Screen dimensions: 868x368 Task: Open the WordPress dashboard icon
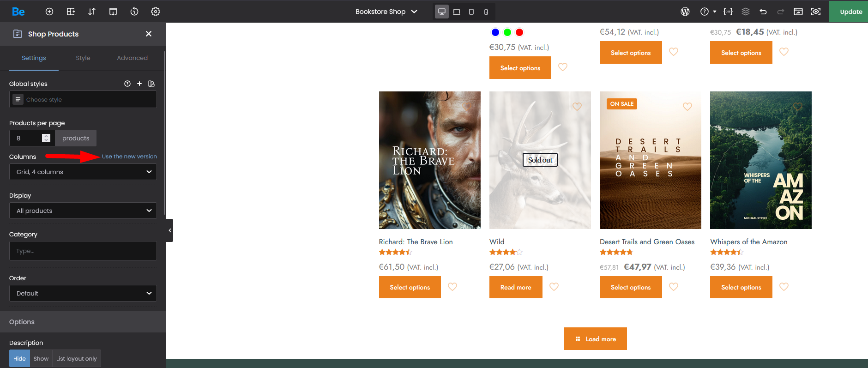click(685, 12)
